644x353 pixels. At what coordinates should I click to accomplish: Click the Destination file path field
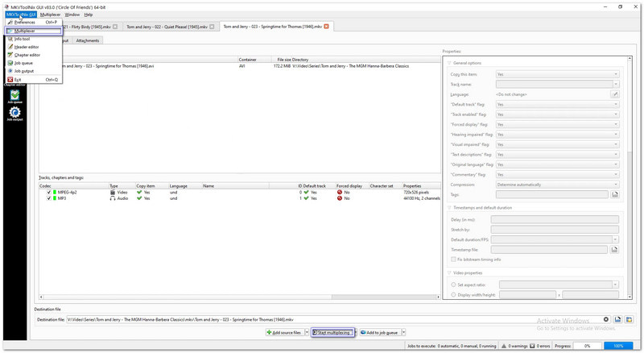(336, 319)
